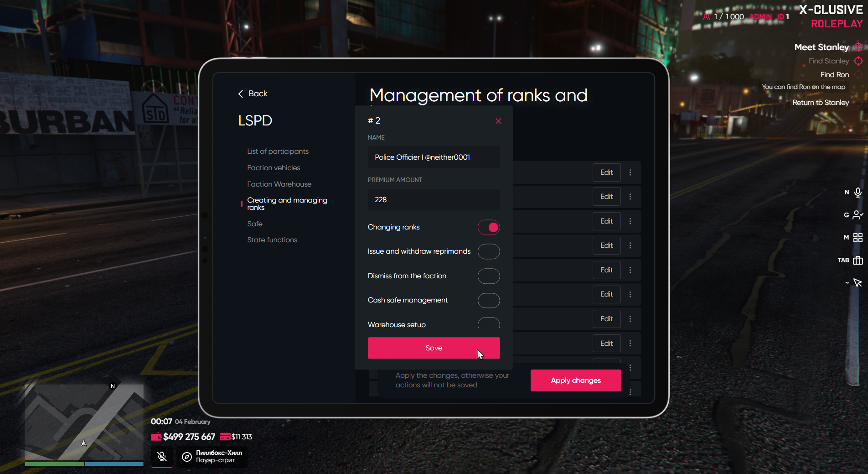Go to Faction vehicles section
868x474 pixels.
pos(274,168)
